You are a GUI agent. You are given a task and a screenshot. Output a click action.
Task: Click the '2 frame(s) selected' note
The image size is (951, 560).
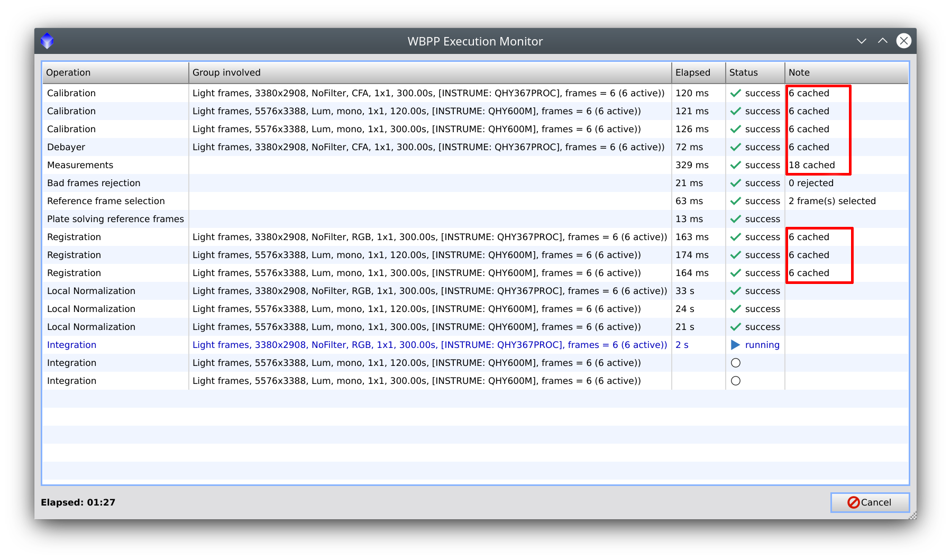point(832,201)
